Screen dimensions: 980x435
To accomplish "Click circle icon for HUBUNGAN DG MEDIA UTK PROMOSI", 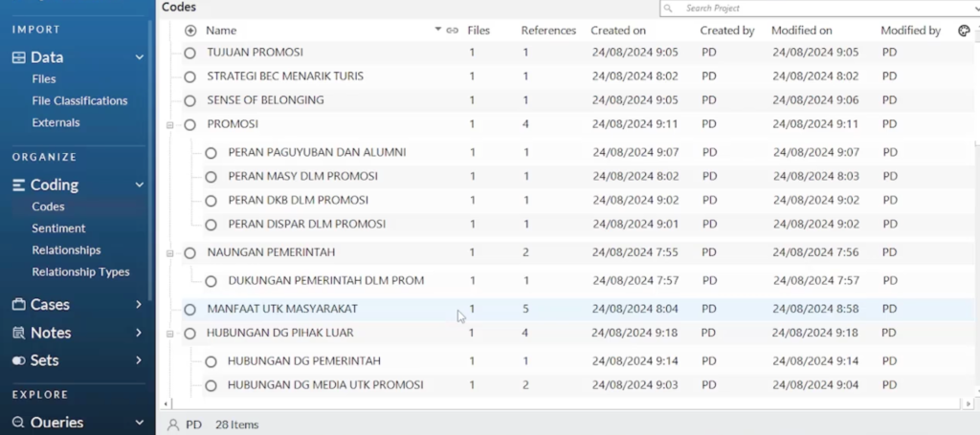I will click(x=211, y=385).
